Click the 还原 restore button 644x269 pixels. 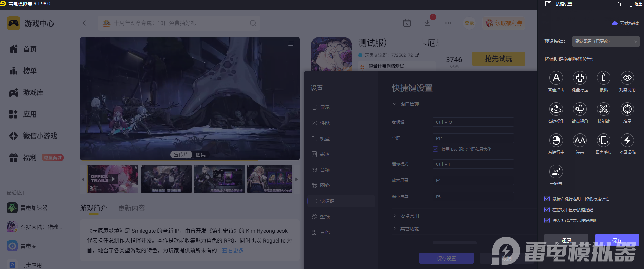coord(566,240)
